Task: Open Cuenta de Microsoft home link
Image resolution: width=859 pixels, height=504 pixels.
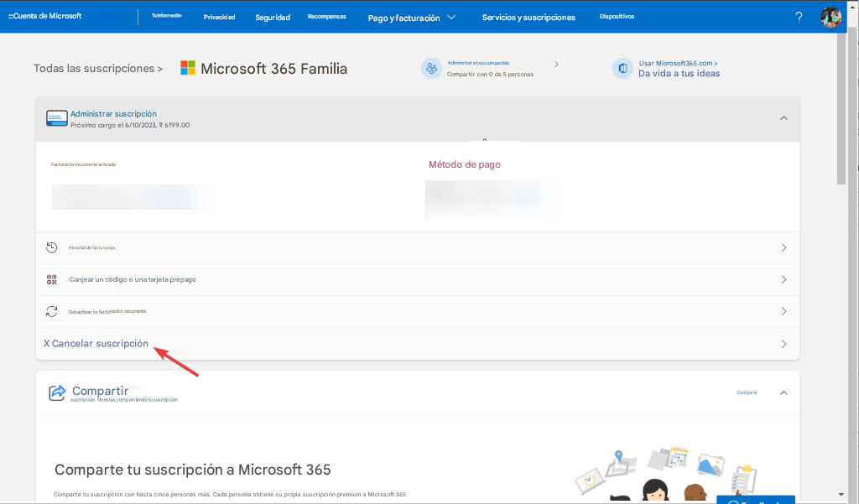Action: pyautogui.click(x=45, y=16)
